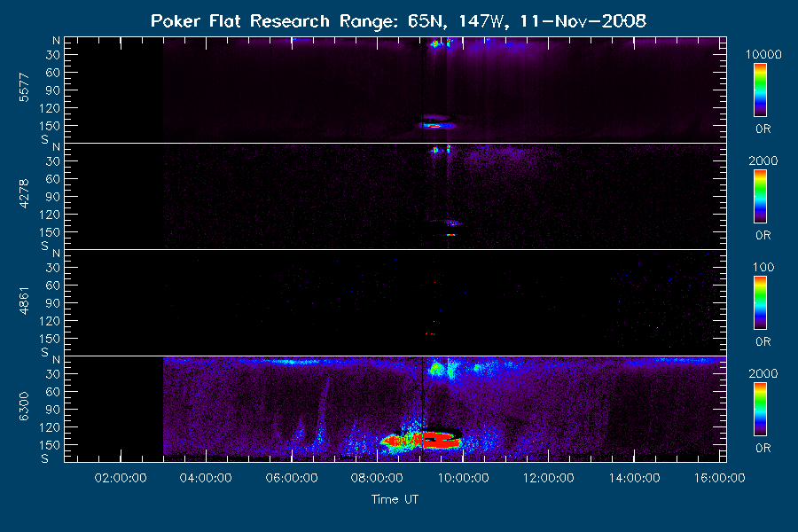Click the 4278 wavelength panel label
Viewport: 798px width, 532px height.
coord(24,194)
